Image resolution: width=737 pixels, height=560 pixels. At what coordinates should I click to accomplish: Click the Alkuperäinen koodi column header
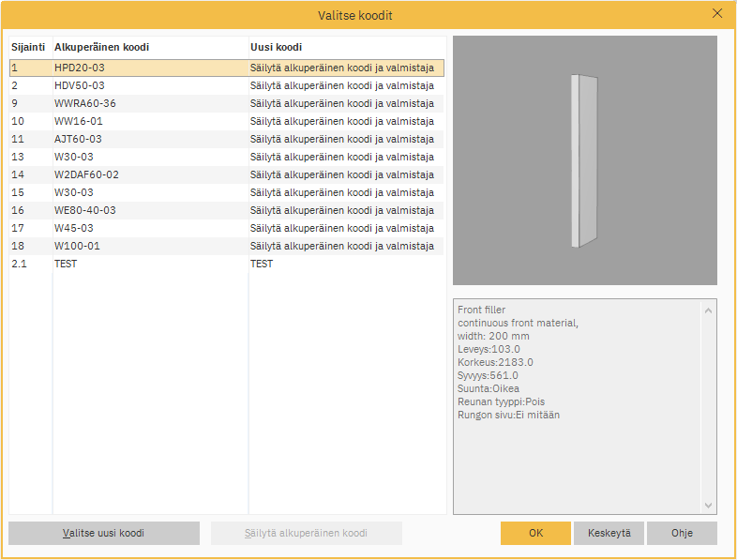pos(102,47)
